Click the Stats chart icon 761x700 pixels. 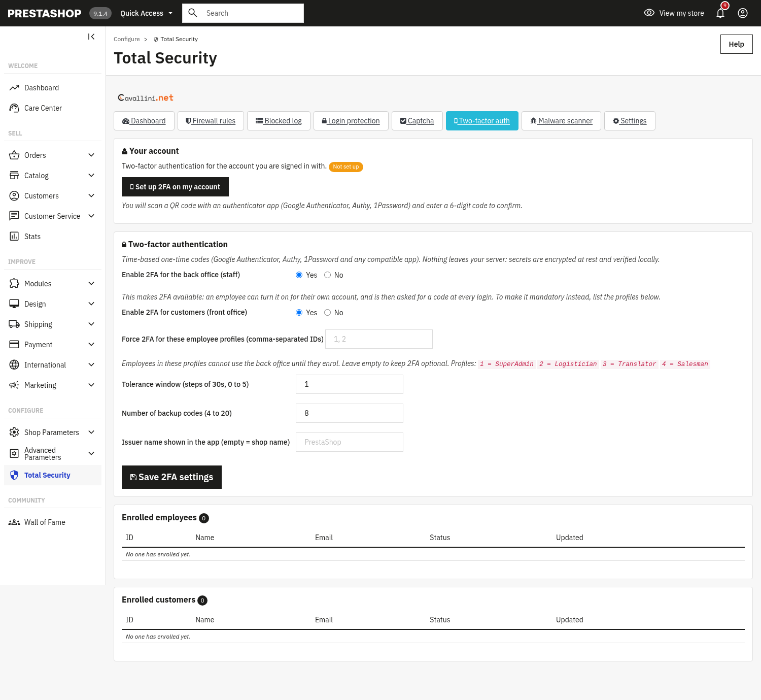[14, 237]
